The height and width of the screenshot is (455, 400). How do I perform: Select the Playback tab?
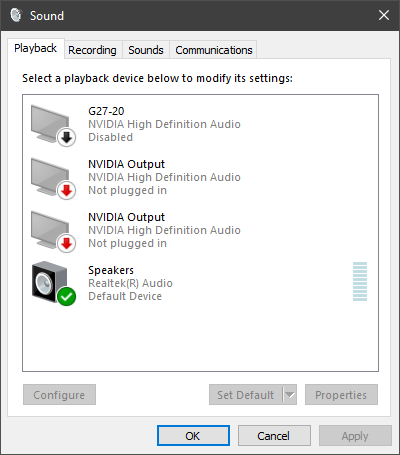[36, 48]
